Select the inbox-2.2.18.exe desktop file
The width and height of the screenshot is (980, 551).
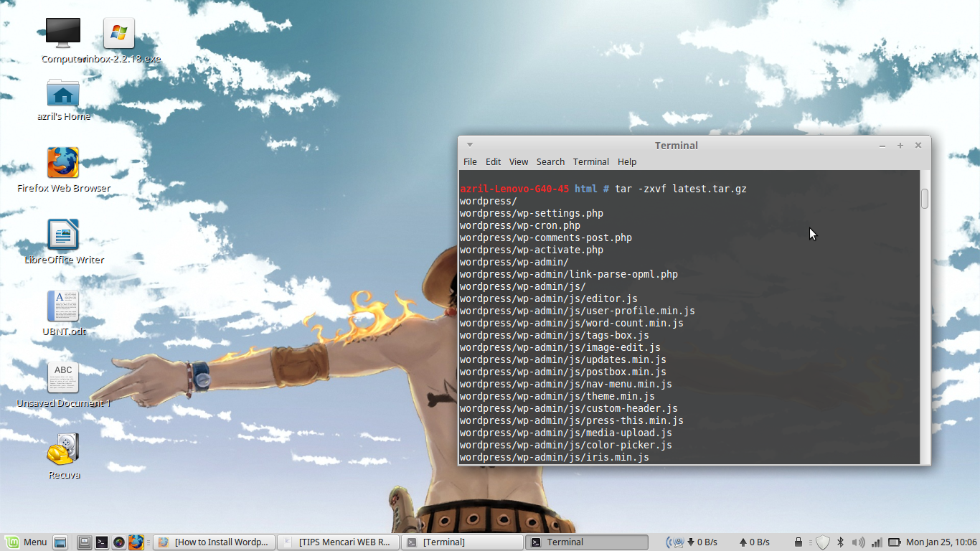click(x=119, y=34)
